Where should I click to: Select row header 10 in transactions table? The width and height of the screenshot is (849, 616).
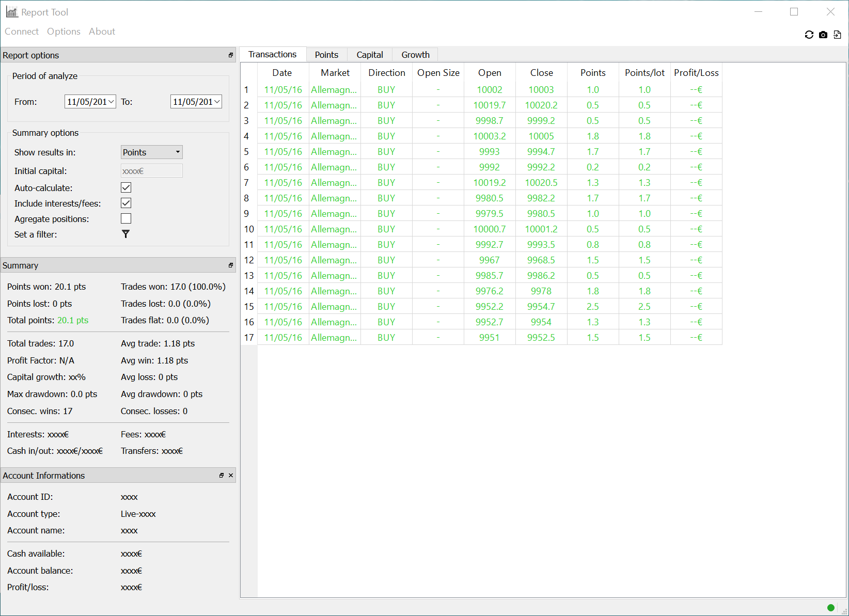point(249,229)
